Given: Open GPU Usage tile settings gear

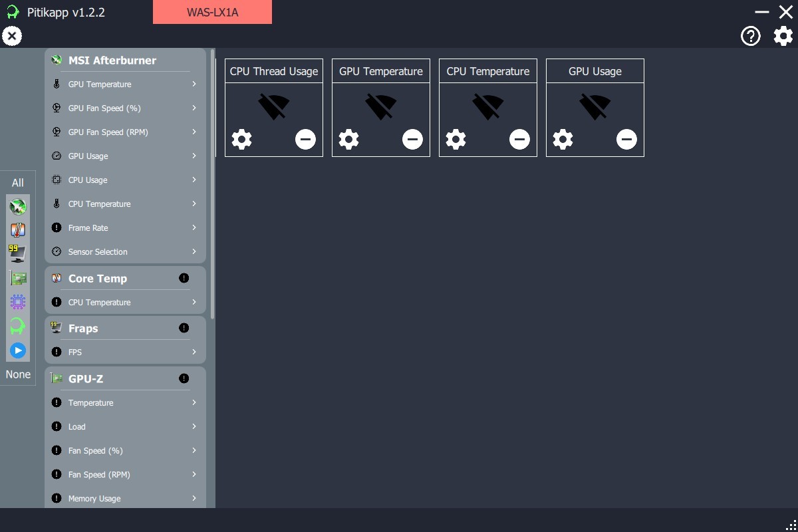Looking at the screenshot, I should (563, 139).
